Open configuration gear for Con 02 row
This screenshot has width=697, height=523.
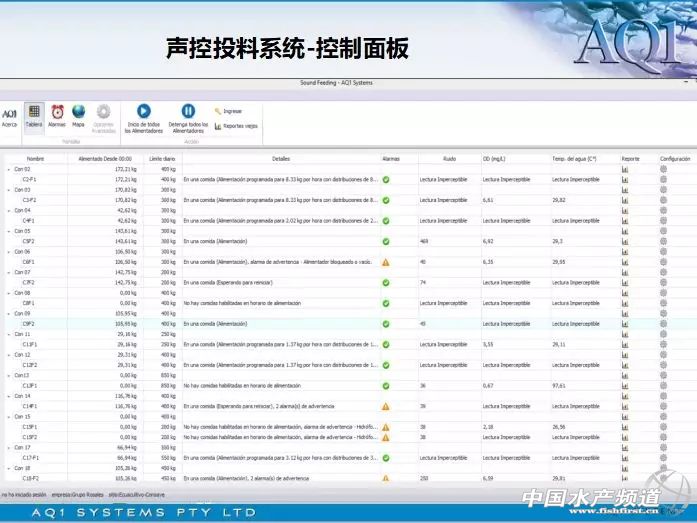[662, 169]
